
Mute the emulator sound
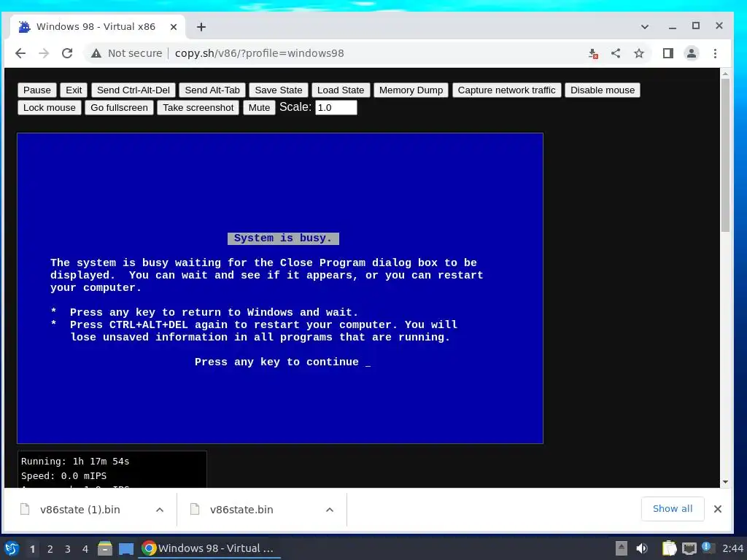click(259, 108)
